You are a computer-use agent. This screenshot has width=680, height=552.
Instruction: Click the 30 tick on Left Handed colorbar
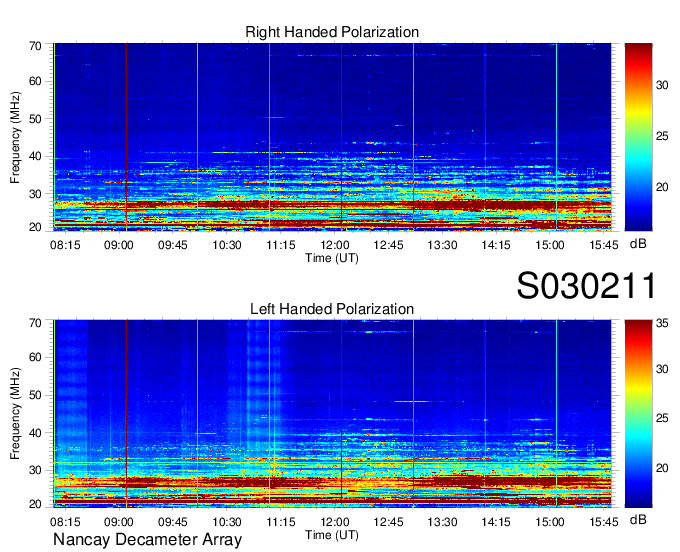(x=662, y=369)
